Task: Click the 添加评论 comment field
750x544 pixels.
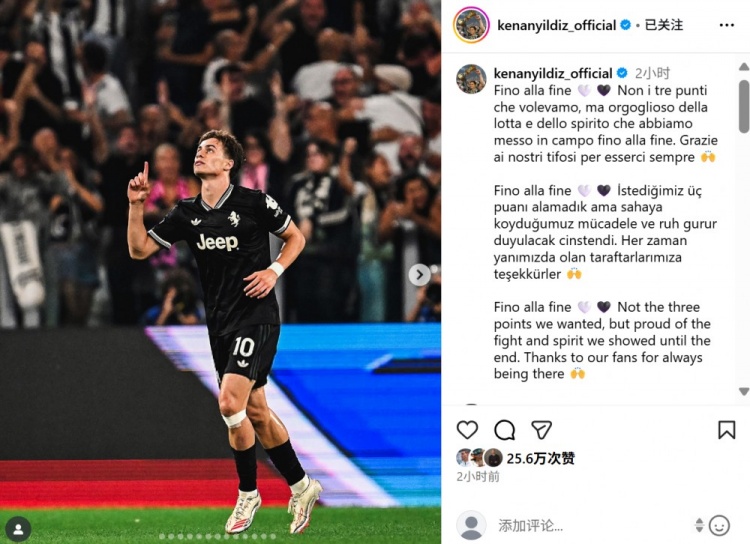Action: 593,525
